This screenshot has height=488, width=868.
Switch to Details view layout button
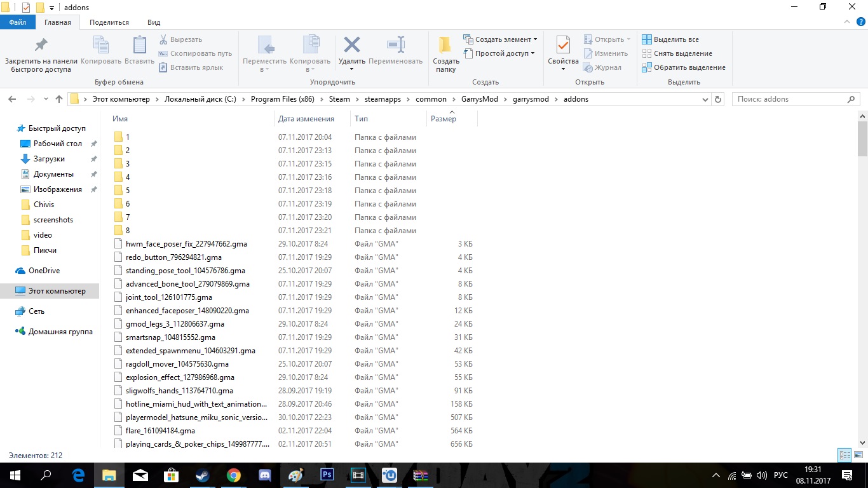[844, 455]
